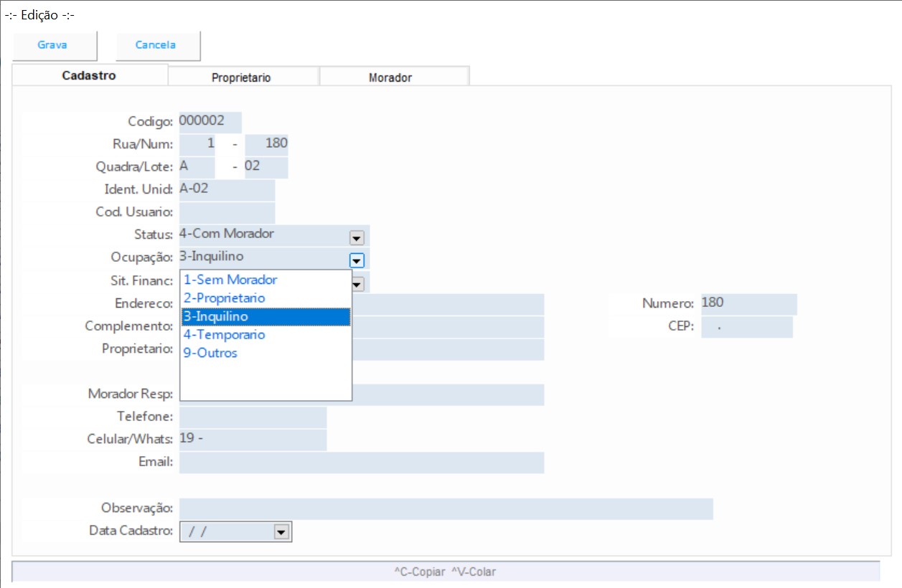Click the Observação text field
Screen dimensions: 902x588
445,508
